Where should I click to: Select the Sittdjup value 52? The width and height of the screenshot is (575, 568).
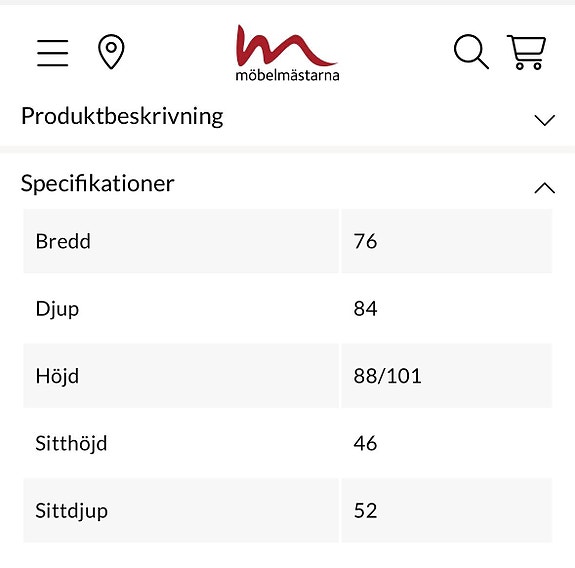pyautogui.click(x=365, y=511)
